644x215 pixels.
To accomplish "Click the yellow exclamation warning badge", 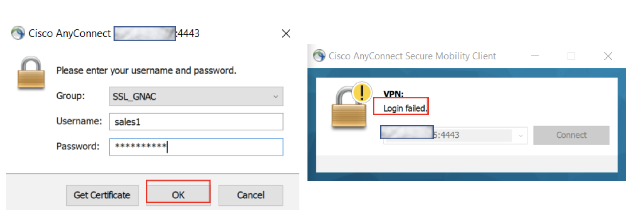I will [x=362, y=92].
